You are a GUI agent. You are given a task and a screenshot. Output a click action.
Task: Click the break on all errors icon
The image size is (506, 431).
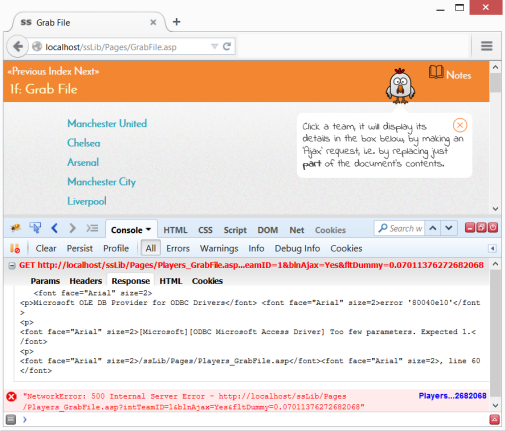(15, 248)
